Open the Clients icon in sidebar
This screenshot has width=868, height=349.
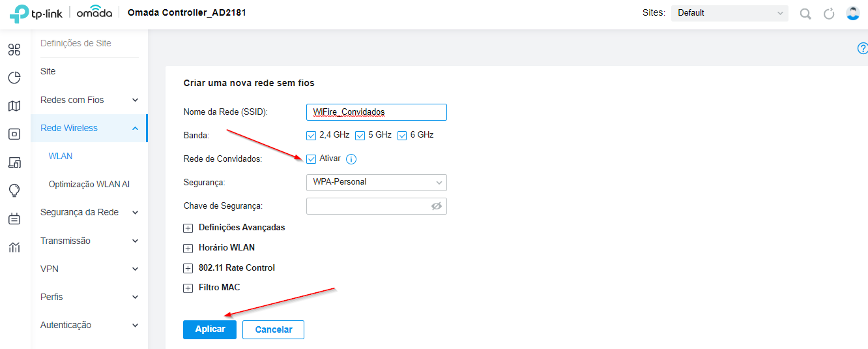click(x=14, y=162)
